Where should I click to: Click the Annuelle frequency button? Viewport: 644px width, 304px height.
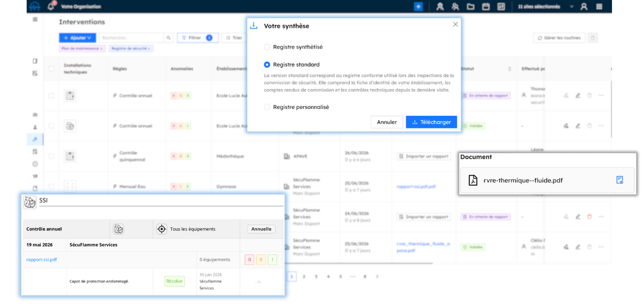tap(261, 229)
